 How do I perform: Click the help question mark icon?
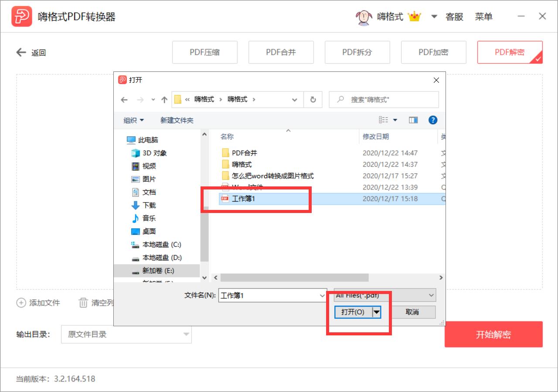click(x=433, y=120)
